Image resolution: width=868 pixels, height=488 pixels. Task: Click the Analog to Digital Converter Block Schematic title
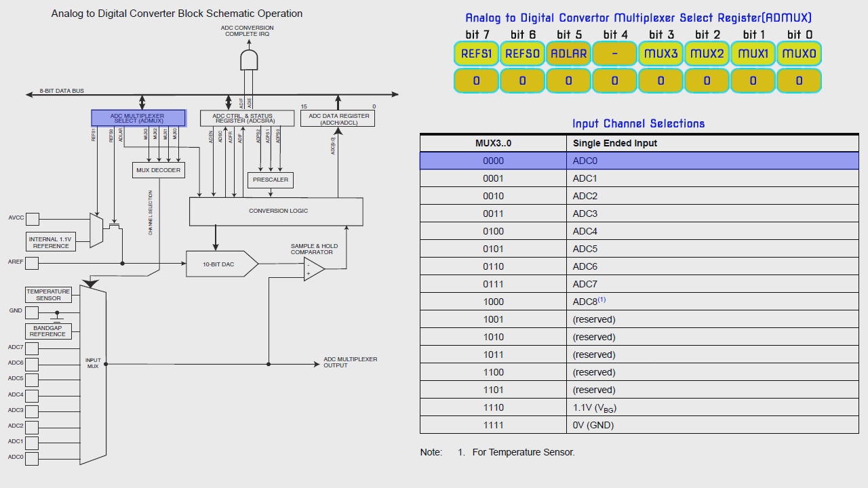click(x=177, y=14)
